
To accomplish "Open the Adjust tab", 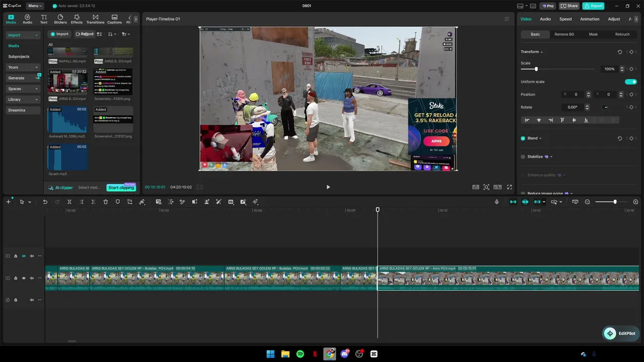I will point(614,19).
